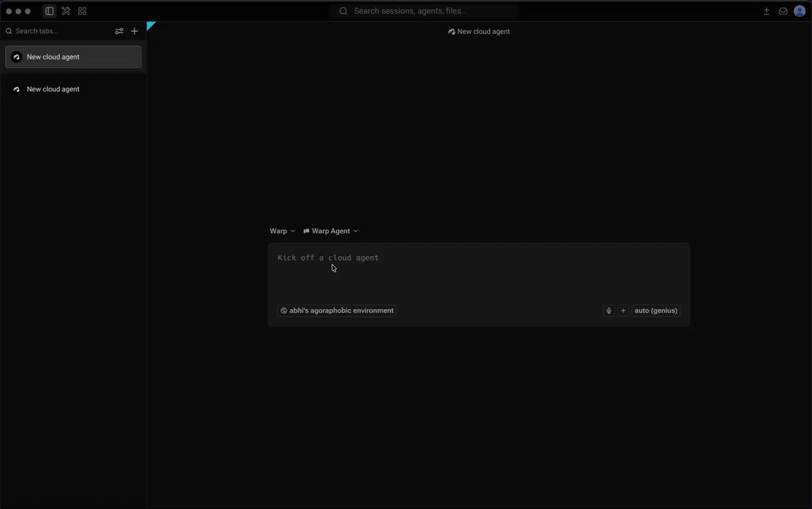Image resolution: width=812 pixels, height=509 pixels.
Task: Click the Search tabs field
Action: 57,31
